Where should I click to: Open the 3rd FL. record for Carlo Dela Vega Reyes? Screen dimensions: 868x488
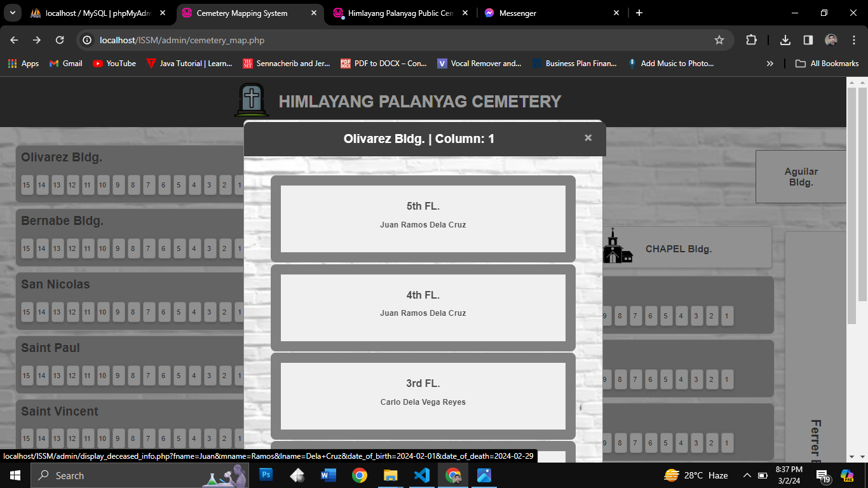423,395
